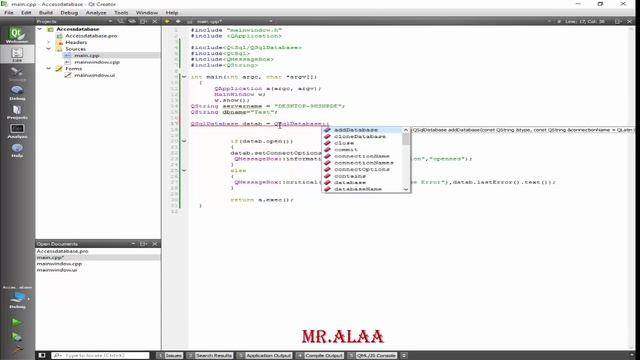The height and width of the screenshot is (360, 640).
Task: Run the project with the green arrow
Action: click(17, 322)
